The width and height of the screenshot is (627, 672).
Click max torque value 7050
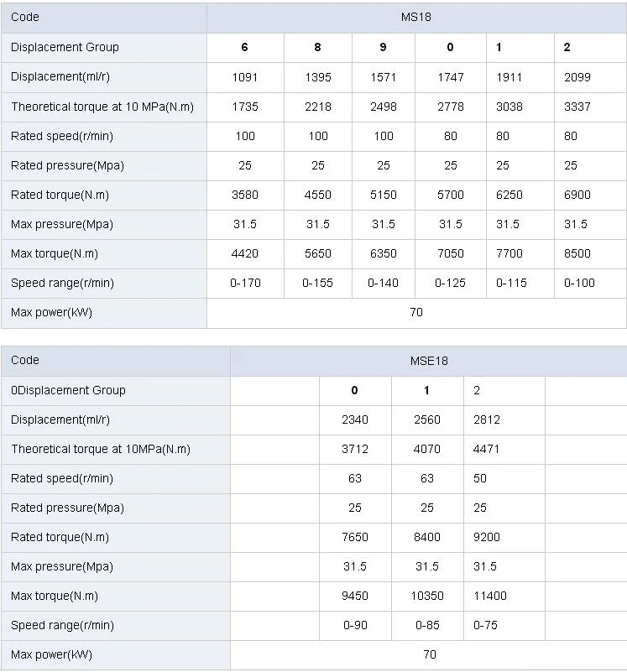coord(451,253)
